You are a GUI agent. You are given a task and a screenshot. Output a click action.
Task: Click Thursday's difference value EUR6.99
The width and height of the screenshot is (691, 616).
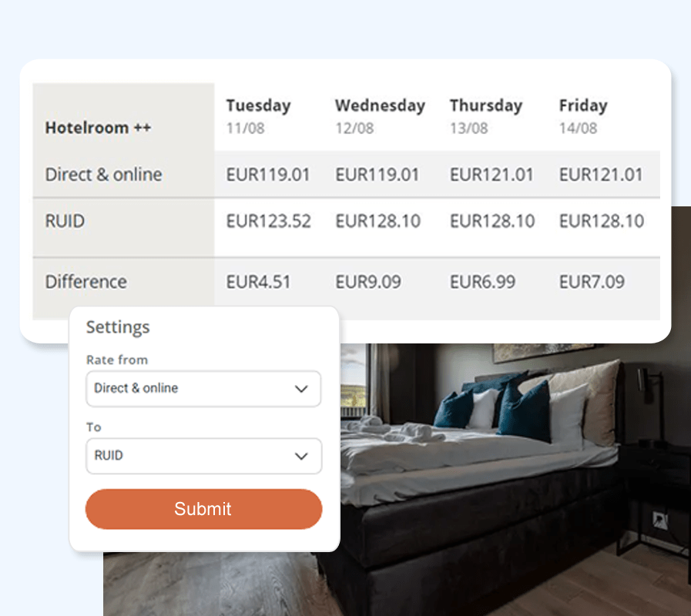click(x=482, y=282)
